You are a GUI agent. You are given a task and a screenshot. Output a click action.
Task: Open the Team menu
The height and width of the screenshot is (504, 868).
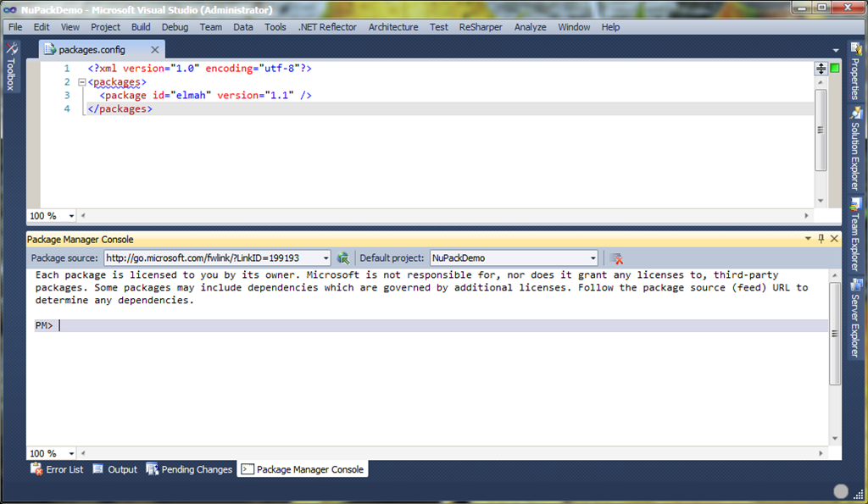[211, 27]
